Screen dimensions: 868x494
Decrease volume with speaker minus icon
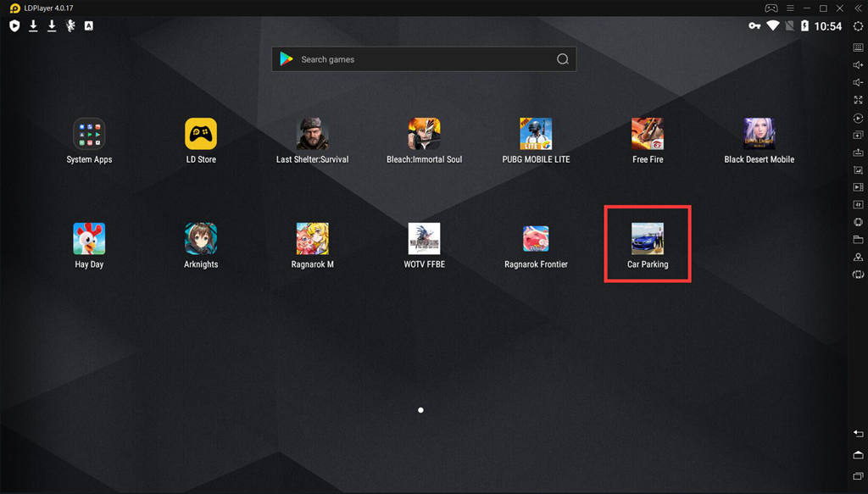tap(858, 83)
